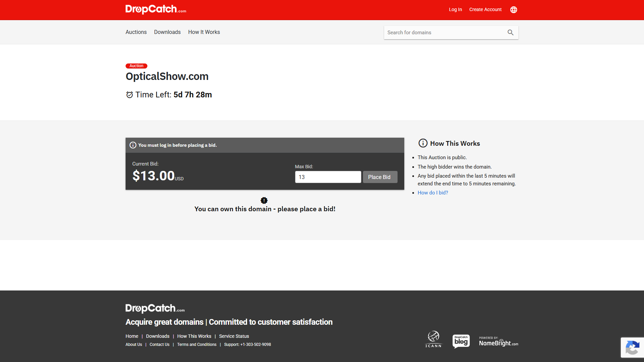Open the Auctions nav item
Viewport: 644px width, 362px height.
tap(136, 32)
